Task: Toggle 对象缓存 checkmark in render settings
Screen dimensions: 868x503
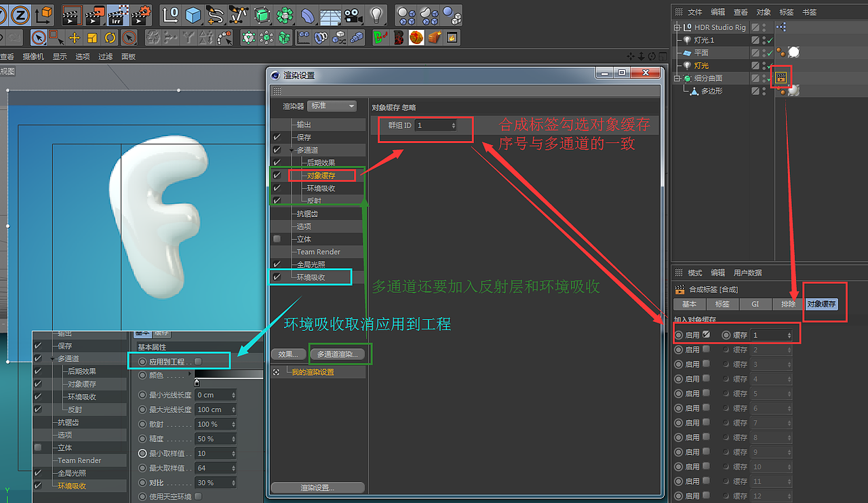Action: coord(277,176)
